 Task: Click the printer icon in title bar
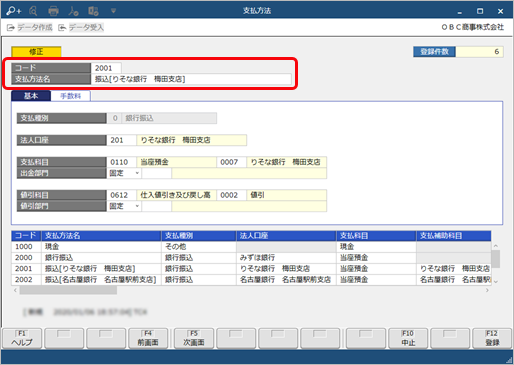coord(53,11)
